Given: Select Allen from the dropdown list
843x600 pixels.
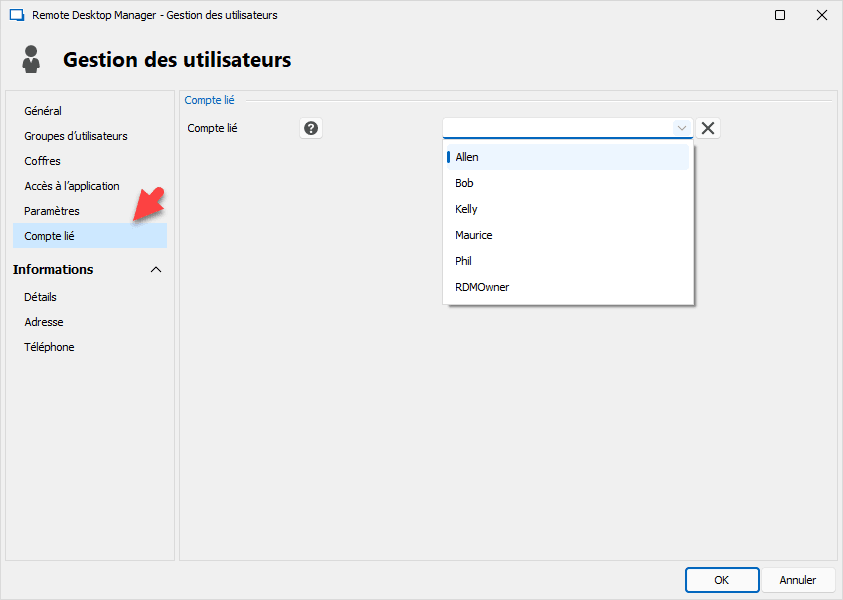Looking at the screenshot, I should point(467,157).
